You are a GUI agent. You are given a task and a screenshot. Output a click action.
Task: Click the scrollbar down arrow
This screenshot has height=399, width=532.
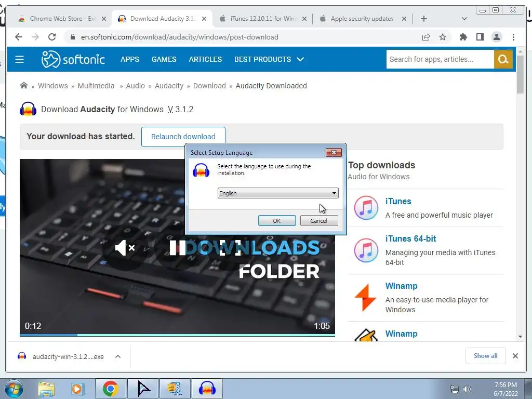pos(520,337)
